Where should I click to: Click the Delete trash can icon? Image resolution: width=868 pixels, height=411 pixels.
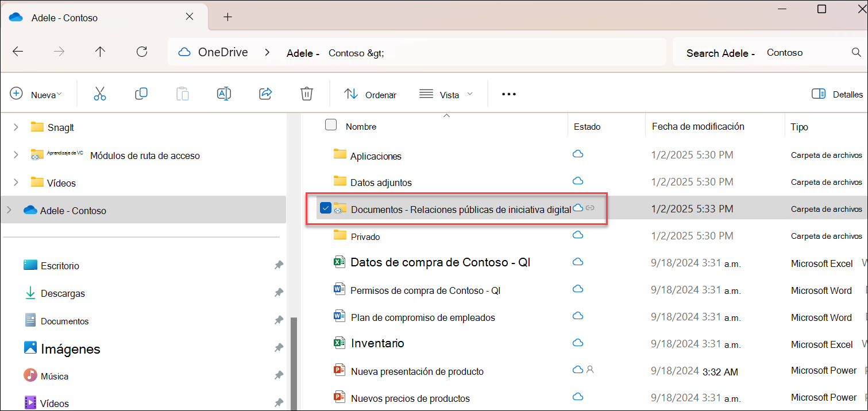coord(307,94)
